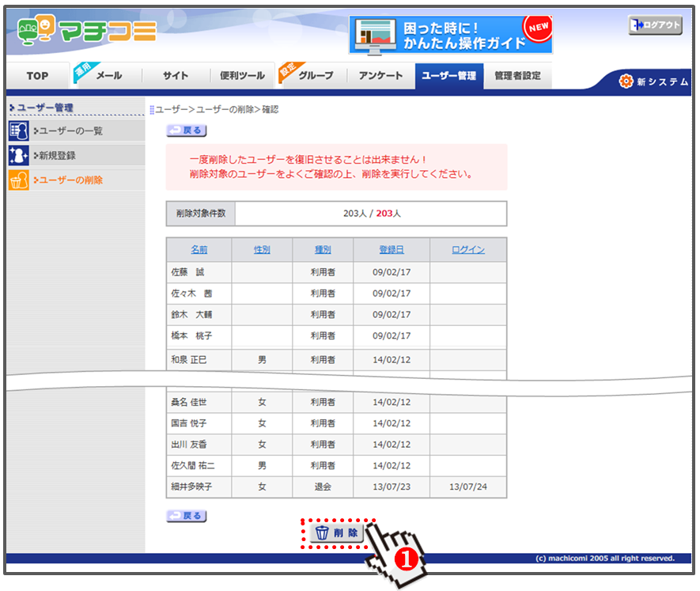Open the user list sidebar icon
The width and height of the screenshot is (700, 591).
18,131
